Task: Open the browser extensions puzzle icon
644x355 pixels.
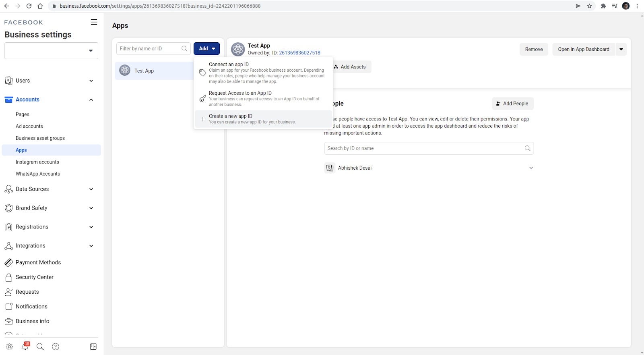Action: [603, 6]
